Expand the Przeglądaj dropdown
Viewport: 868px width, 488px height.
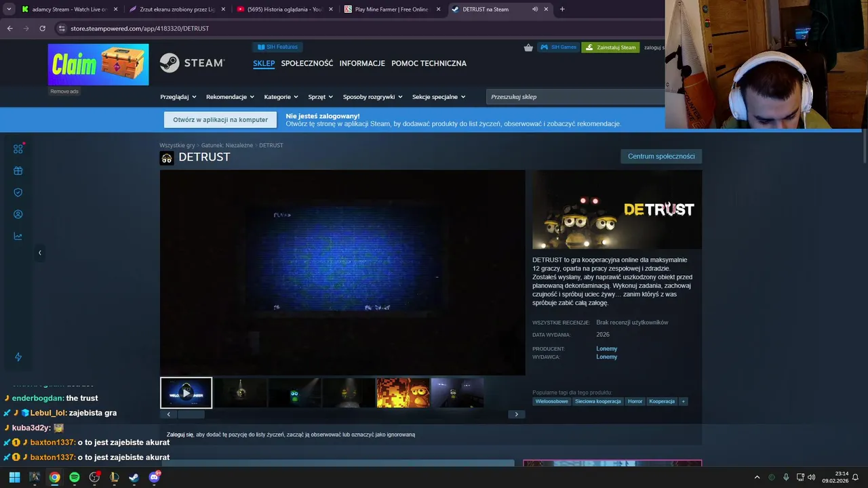pos(178,97)
